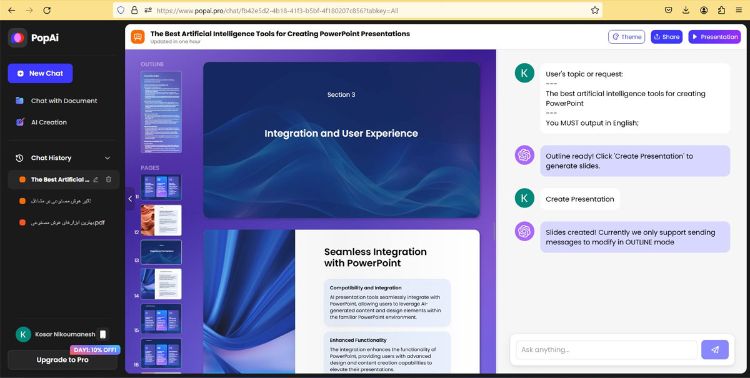
Task: Start the Presentation mode
Action: click(715, 37)
